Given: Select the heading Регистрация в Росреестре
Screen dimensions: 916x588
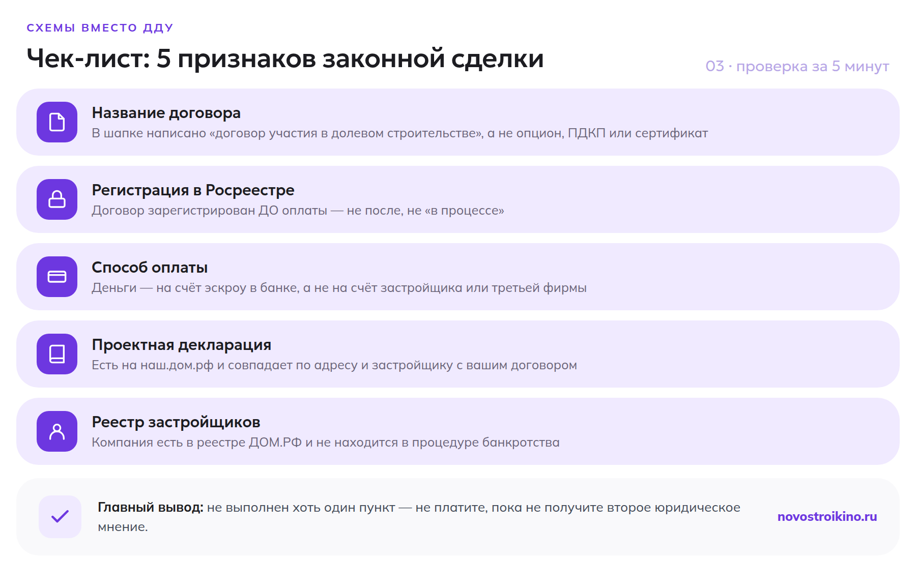Looking at the screenshot, I should (193, 190).
